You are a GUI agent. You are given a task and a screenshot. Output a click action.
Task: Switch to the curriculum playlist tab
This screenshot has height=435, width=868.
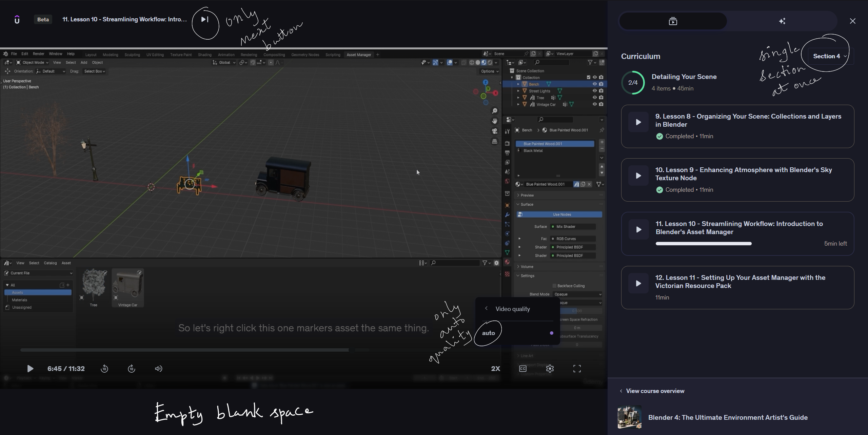(x=673, y=21)
